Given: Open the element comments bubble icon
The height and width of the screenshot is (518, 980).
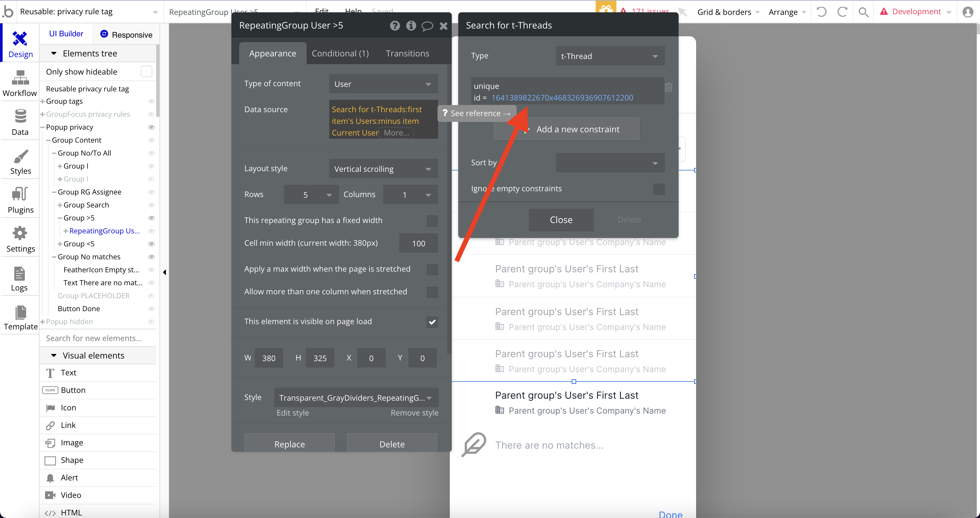Looking at the screenshot, I should tap(427, 26).
